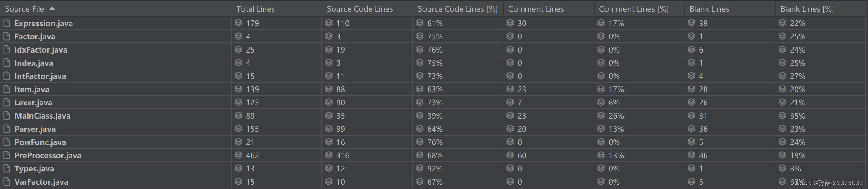Select the IdxFactor.java file entry

tap(41, 50)
